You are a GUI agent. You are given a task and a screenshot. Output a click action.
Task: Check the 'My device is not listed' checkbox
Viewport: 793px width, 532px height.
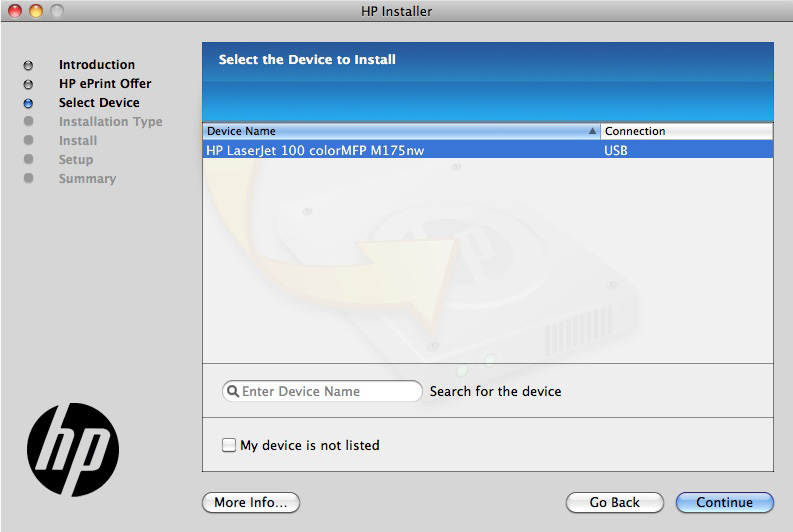(229, 445)
